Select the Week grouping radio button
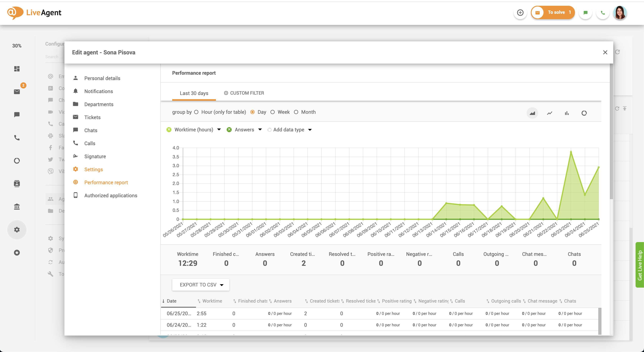The width and height of the screenshot is (644, 352). click(x=273, y=112)
